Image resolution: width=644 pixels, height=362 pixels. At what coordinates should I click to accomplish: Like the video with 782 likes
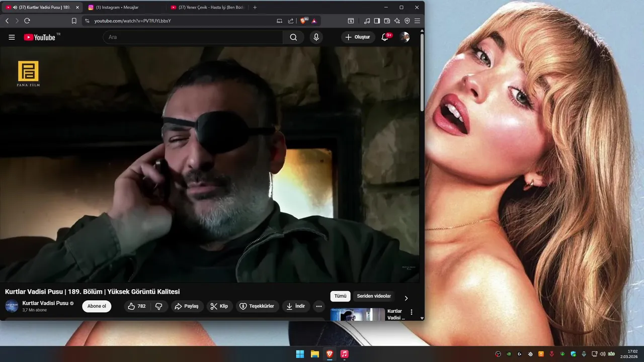[137, 306]
